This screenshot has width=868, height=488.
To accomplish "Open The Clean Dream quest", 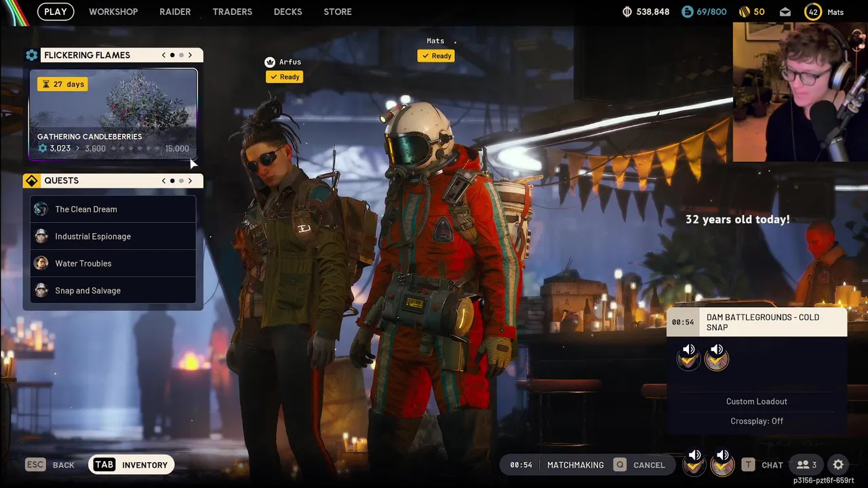I will pyautogui.click(x=113, y=209).
